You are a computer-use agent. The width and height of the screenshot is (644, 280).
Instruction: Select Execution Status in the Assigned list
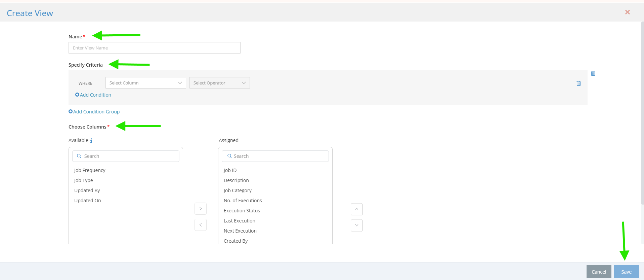pos(242,211)
